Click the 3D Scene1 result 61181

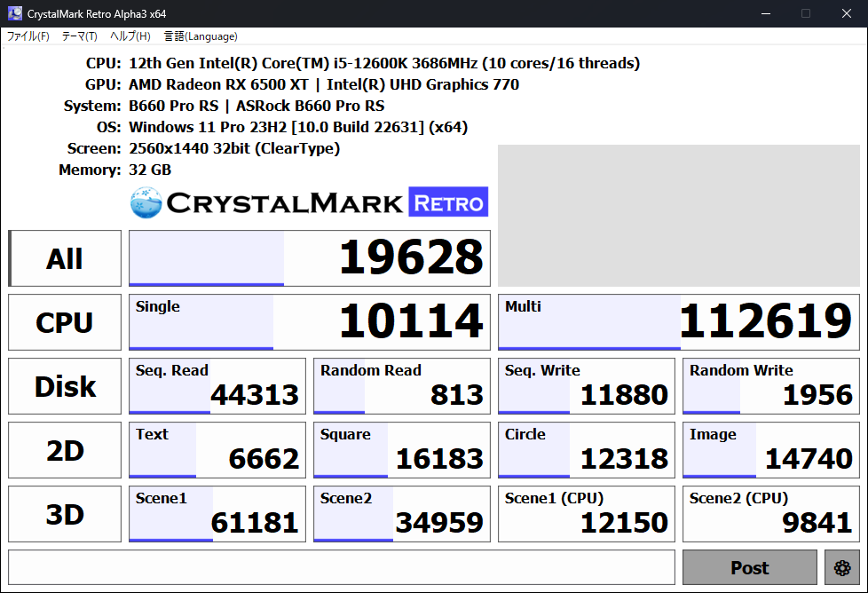[217, 514]
